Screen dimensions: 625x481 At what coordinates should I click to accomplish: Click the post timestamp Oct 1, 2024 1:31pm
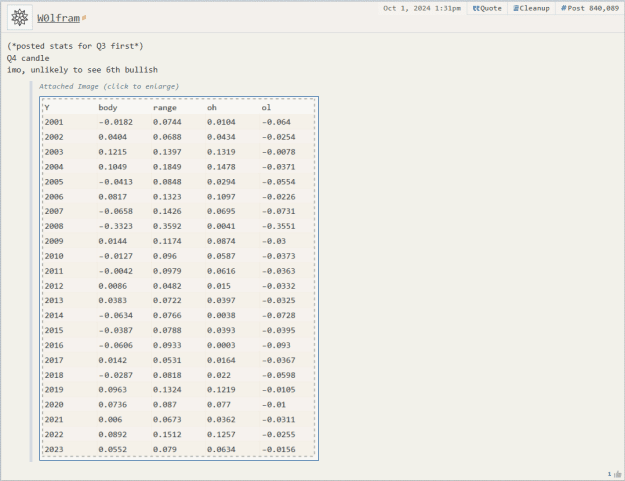pyautogui.click(x=422, y=8)
